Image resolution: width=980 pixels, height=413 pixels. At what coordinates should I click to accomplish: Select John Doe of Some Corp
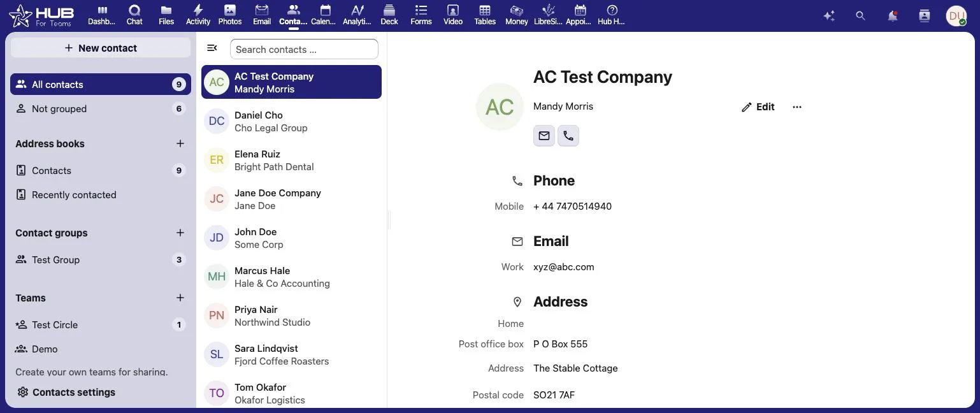pyautogui.click(x=291, y=238)
